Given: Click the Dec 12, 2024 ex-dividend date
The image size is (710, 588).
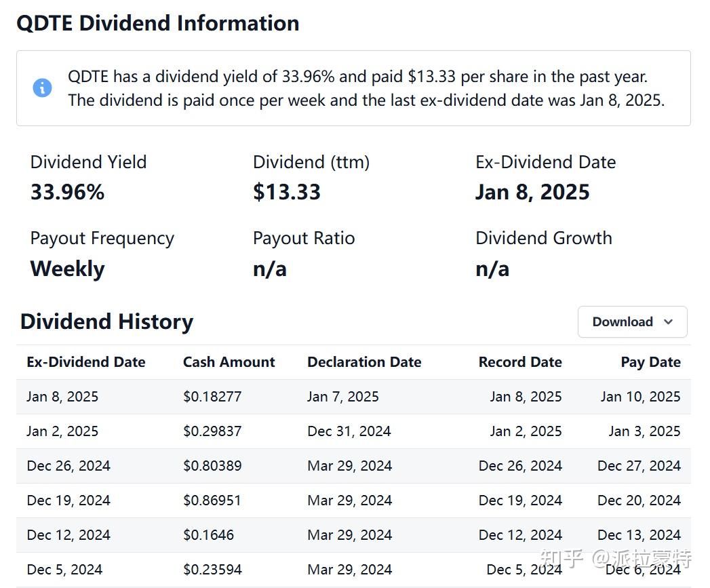Looking at the screenshot, I should tap(68, 535).
